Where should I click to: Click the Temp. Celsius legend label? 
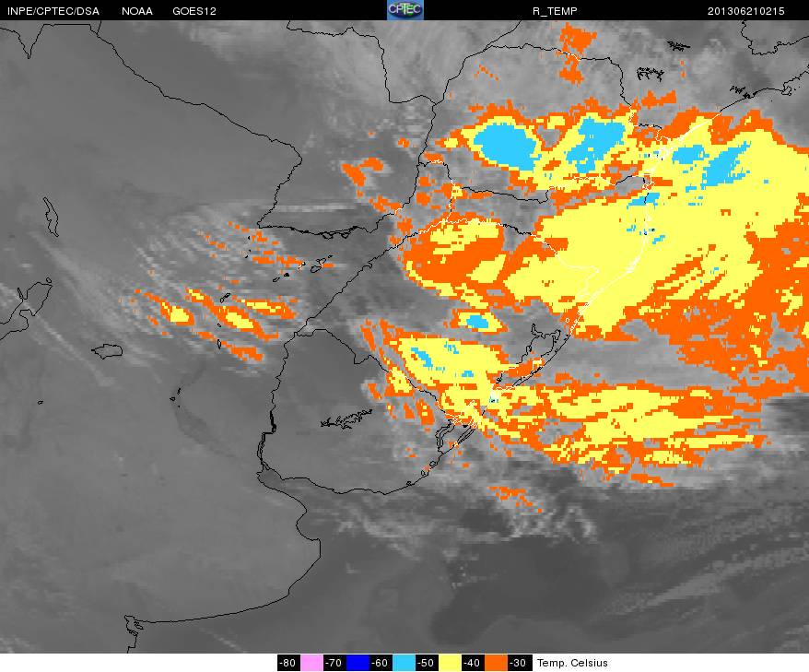[572, 663]
